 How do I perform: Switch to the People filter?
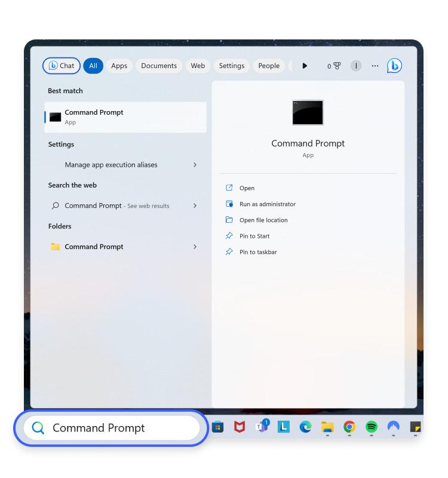pyautogui.click(x=269, y=66)
